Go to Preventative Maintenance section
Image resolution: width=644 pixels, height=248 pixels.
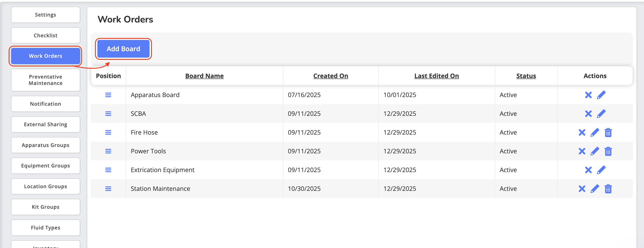click(45, 80)
